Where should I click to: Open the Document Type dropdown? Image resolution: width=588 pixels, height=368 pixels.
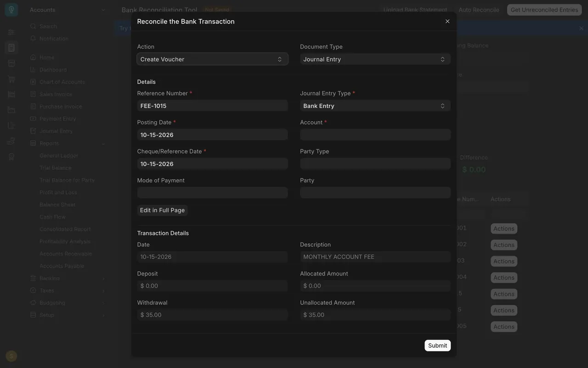[x=375, y=59]
